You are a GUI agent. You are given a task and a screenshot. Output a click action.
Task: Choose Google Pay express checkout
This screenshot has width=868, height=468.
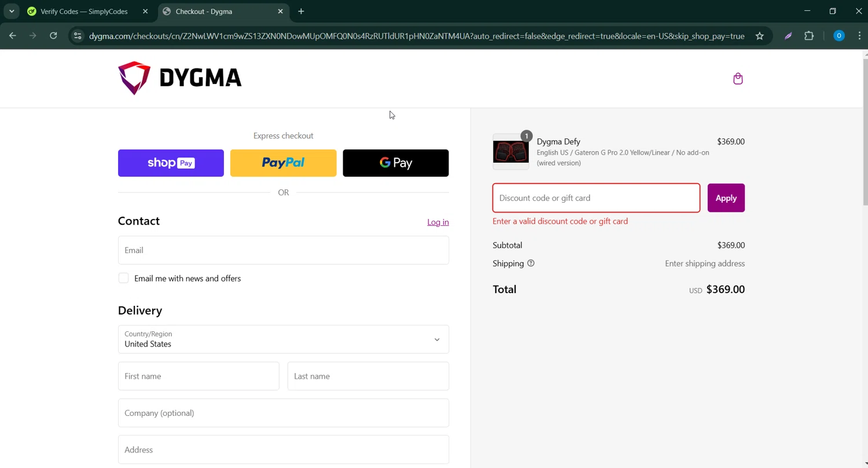pos(396,163)
